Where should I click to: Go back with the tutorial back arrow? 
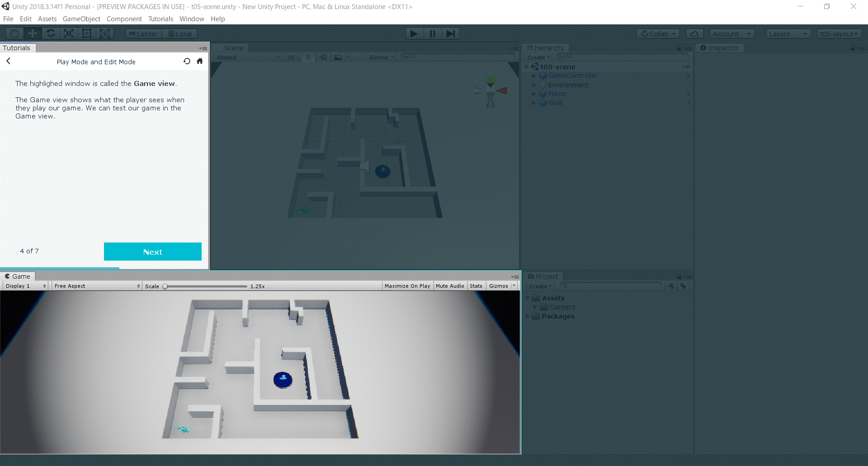(8, 61)
